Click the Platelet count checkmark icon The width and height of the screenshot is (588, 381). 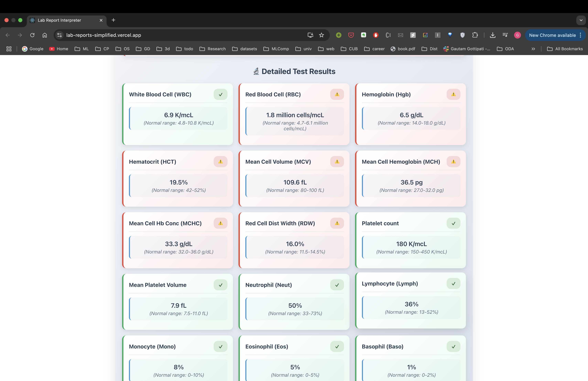point(453,223)
